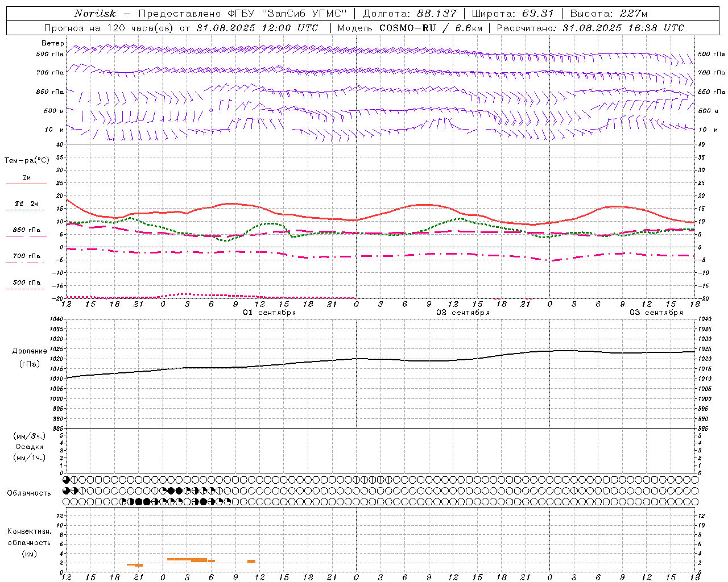Click the Облачность cloud cover label
The width and height of the screenshot is (728, 582).
click(29, 493)
